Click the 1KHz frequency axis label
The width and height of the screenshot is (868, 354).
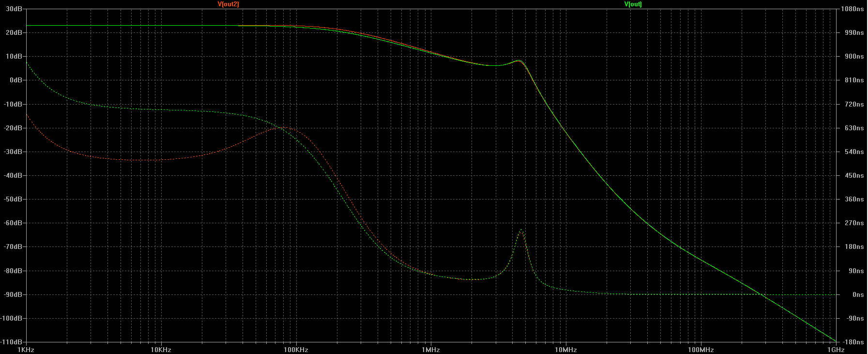point(26,350)
